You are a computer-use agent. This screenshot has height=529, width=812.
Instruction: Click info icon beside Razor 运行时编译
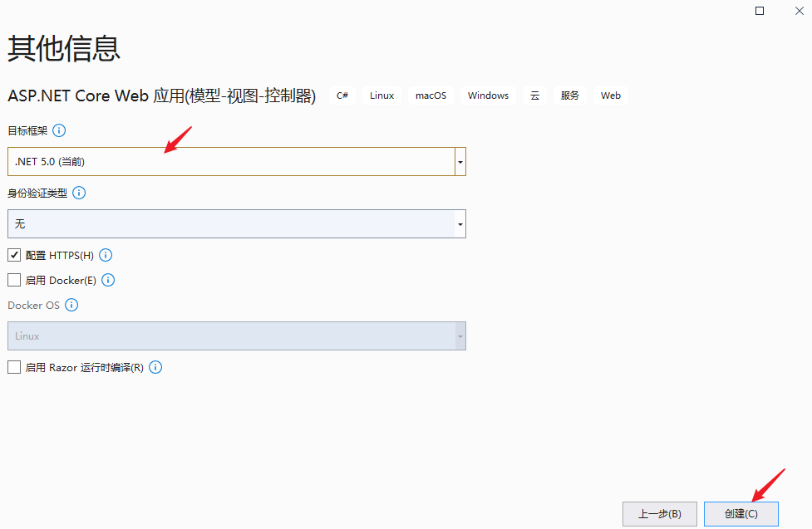tap(155, 368)
